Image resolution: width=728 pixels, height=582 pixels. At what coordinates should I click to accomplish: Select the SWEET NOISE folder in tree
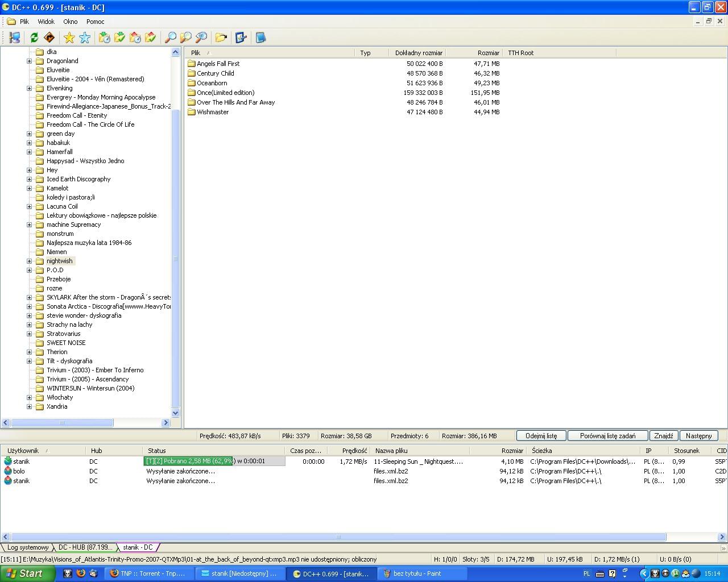[x=66, y=343]
